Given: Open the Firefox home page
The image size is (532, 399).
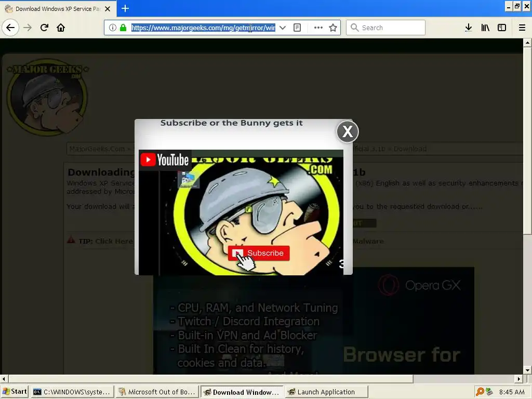Looking at the screenshot, I should tap(61, 28).
